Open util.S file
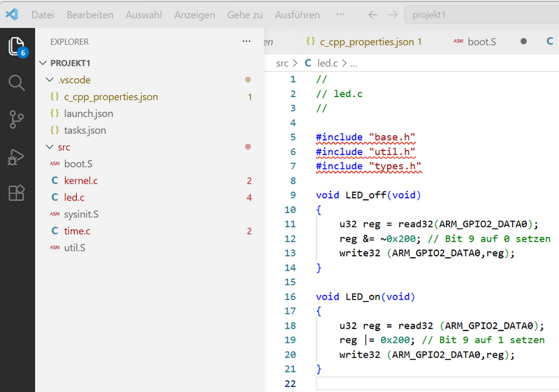559x392 pixels. (75, 247)
